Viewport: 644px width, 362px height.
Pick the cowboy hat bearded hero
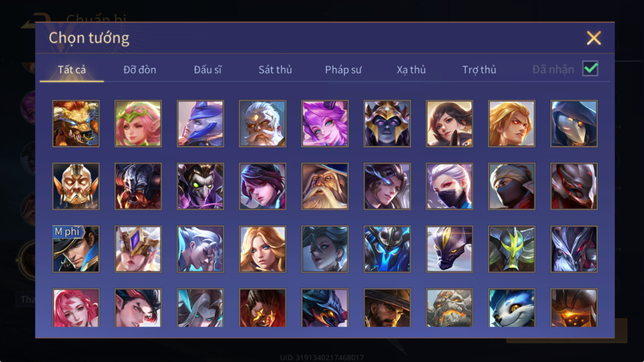(x=387, y=308)
